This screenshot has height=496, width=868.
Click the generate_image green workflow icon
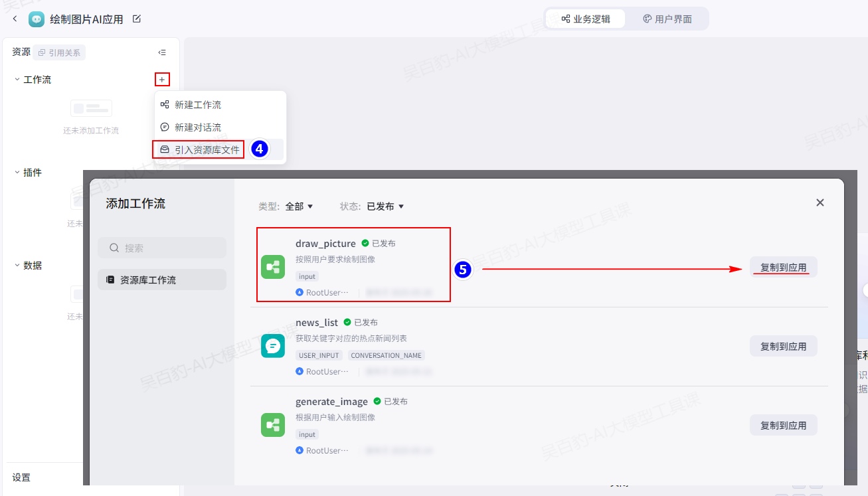tap(273, 425)
